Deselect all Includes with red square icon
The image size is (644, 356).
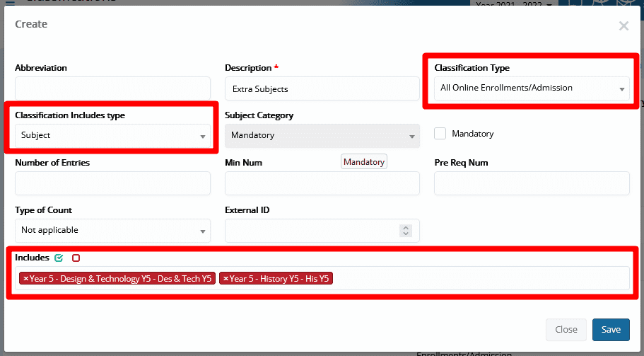click(x=76, y=258)
